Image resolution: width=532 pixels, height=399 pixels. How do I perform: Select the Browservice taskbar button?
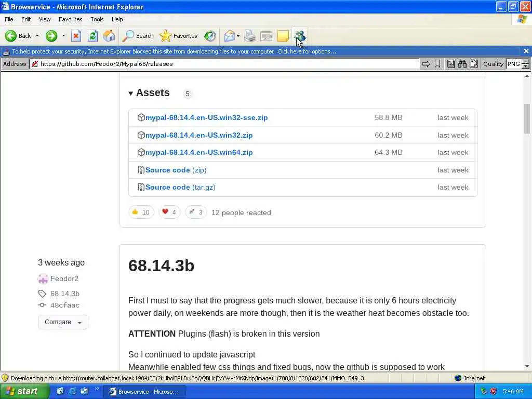144,392
